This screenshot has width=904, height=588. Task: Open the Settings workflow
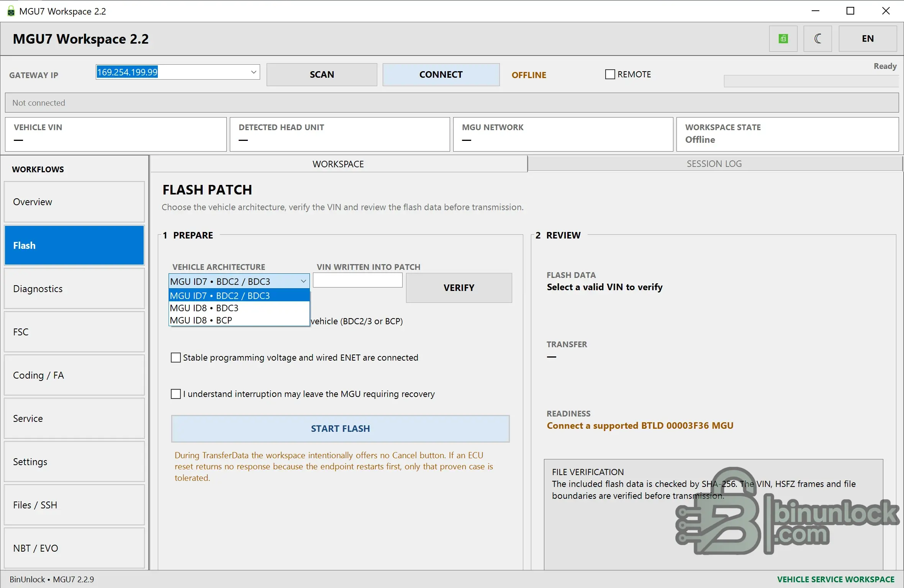74,462
